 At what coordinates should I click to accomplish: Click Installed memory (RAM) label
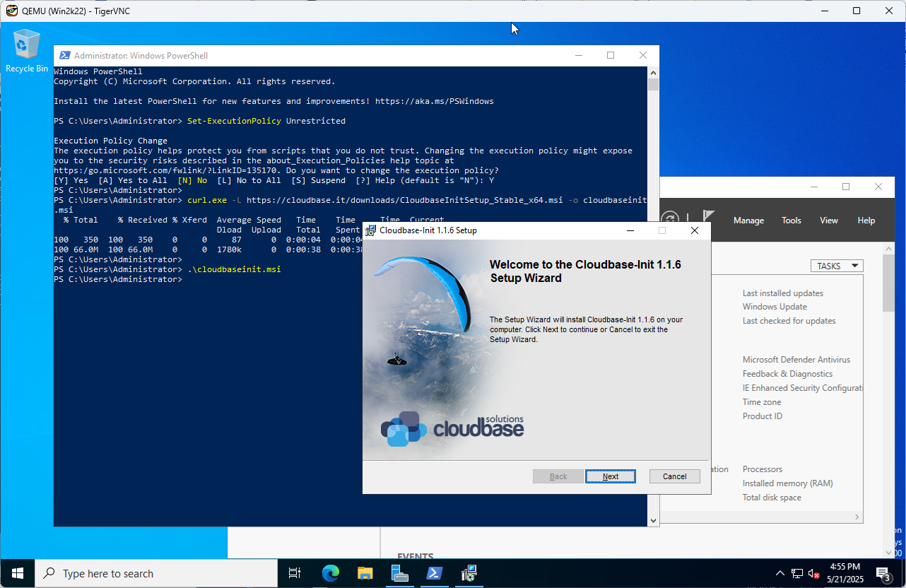[x=788, y=483]
